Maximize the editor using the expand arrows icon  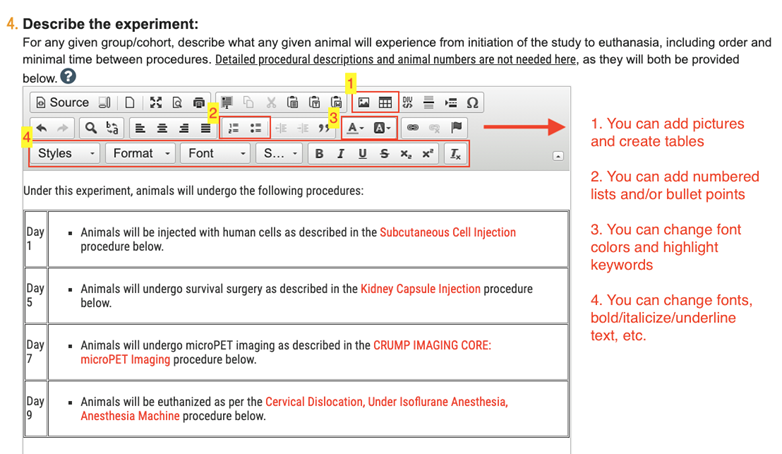pyautogui.click(x=156, y=102)
